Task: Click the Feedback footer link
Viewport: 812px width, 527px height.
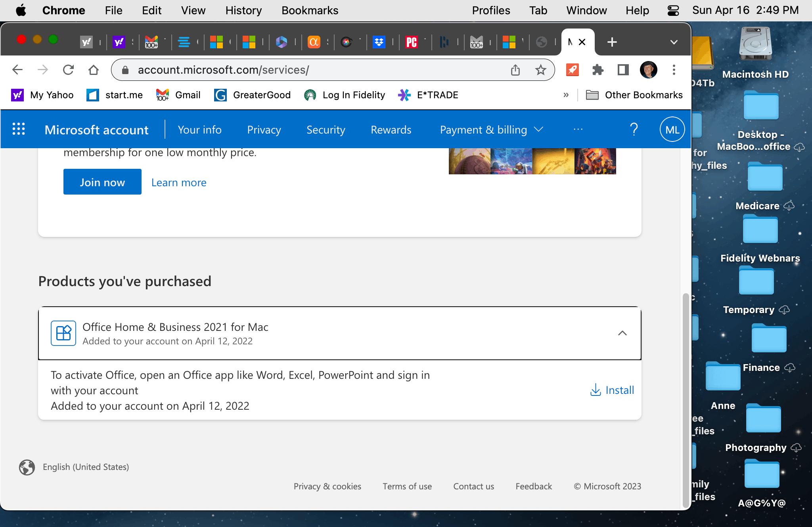Action: point(534,486)
